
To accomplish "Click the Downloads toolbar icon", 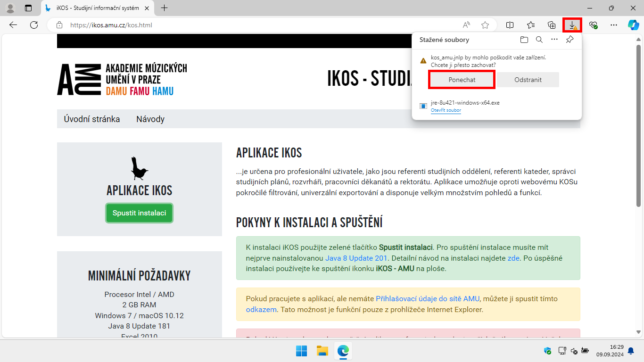I will pos(572,25).
